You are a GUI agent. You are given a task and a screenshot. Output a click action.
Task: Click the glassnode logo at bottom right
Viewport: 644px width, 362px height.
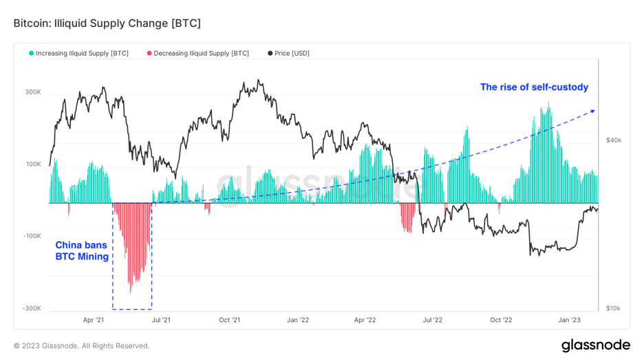595,345
